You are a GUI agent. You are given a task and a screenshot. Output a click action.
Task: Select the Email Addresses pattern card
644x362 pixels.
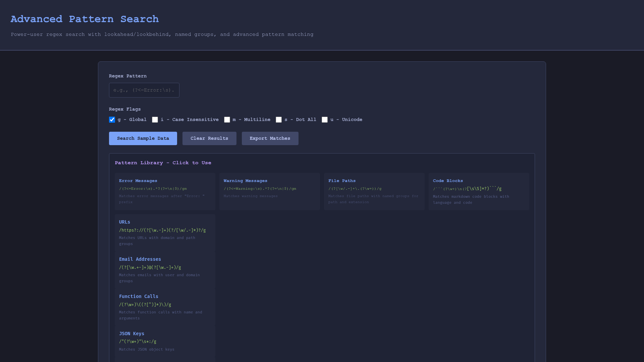(165, 270)
